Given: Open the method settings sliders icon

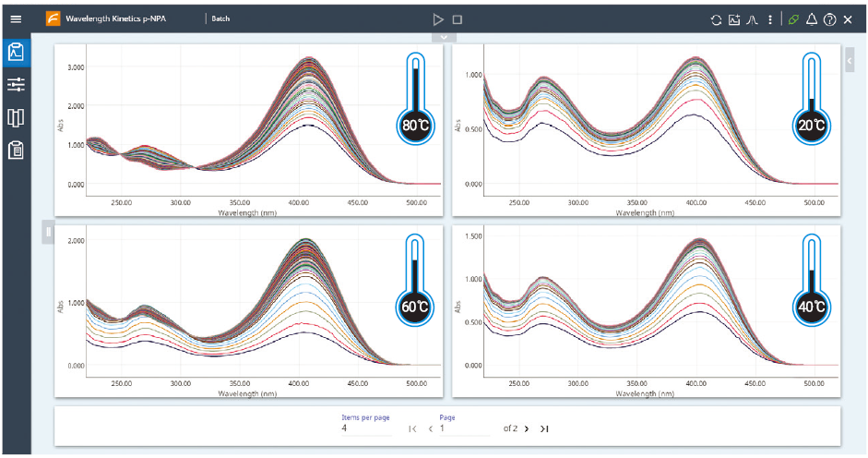Looking at the screenshot, I should coord(16,85).
